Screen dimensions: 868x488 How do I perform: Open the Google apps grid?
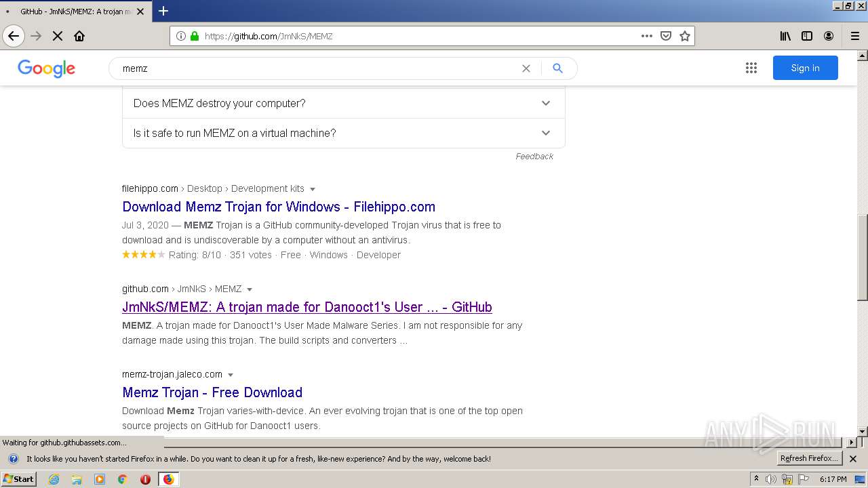click(751, 68)
